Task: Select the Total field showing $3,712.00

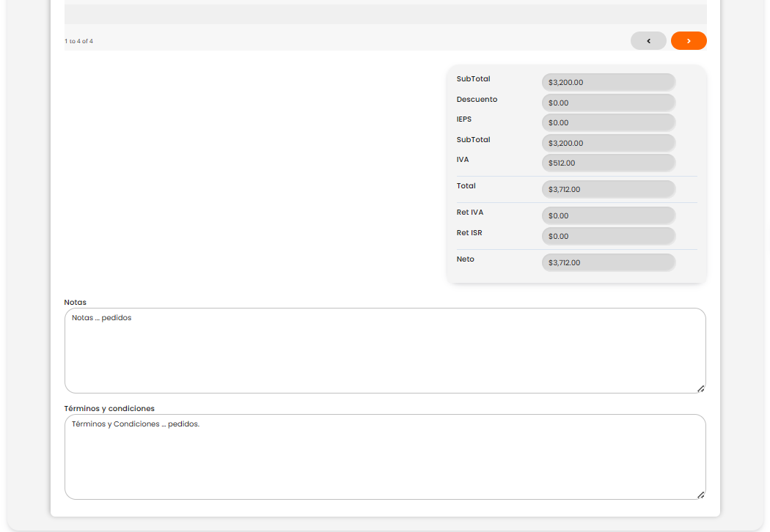Action: point(608,189)
